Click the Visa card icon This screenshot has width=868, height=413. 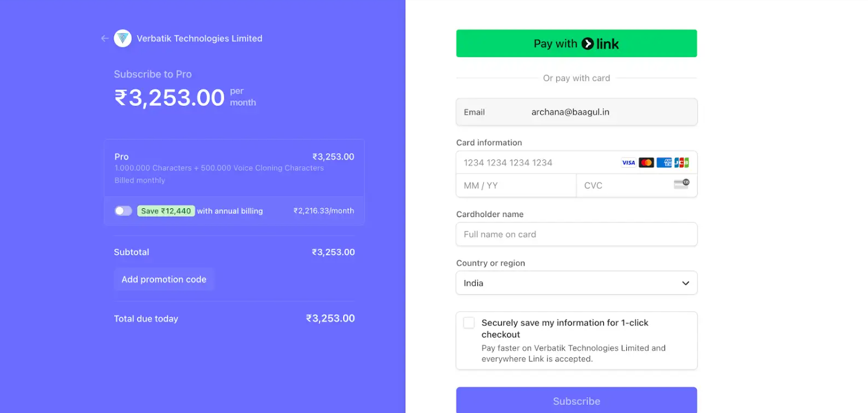tap(628, 162)
